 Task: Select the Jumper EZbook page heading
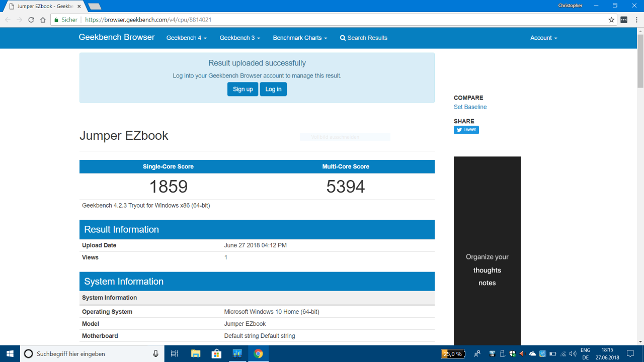click(124, 135)
